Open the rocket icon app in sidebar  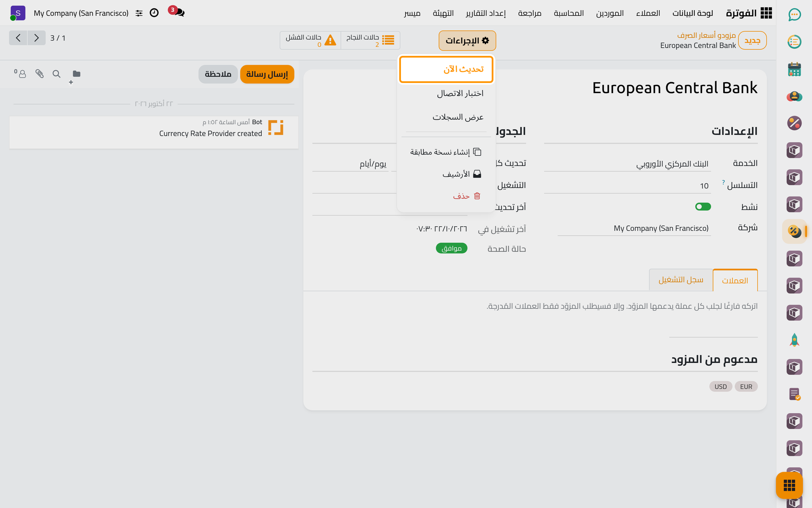[x=794, y=340]
